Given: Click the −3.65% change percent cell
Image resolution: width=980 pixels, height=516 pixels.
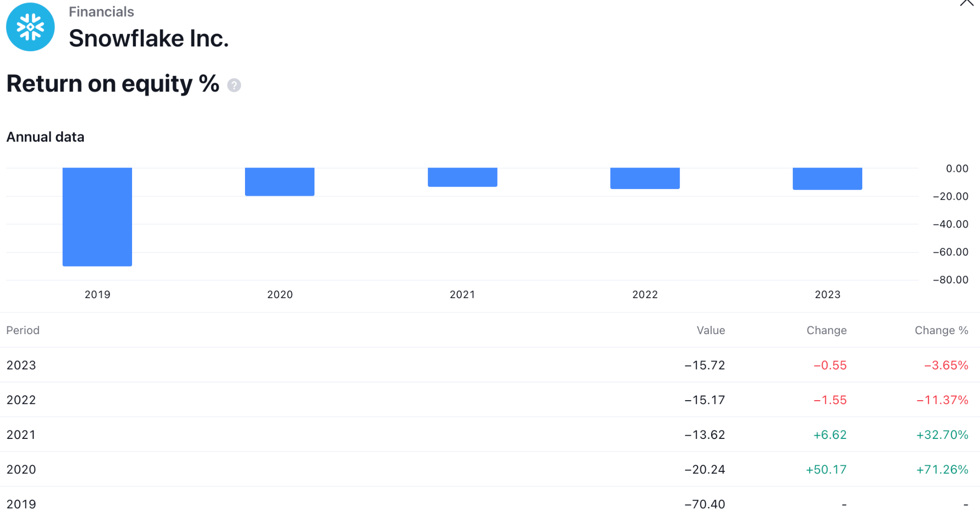Looking at the screenshot, I should [946, 365].
